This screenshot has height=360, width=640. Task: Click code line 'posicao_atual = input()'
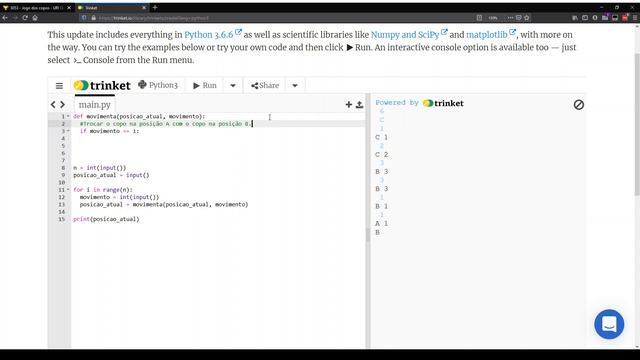[x=111, y=175]
